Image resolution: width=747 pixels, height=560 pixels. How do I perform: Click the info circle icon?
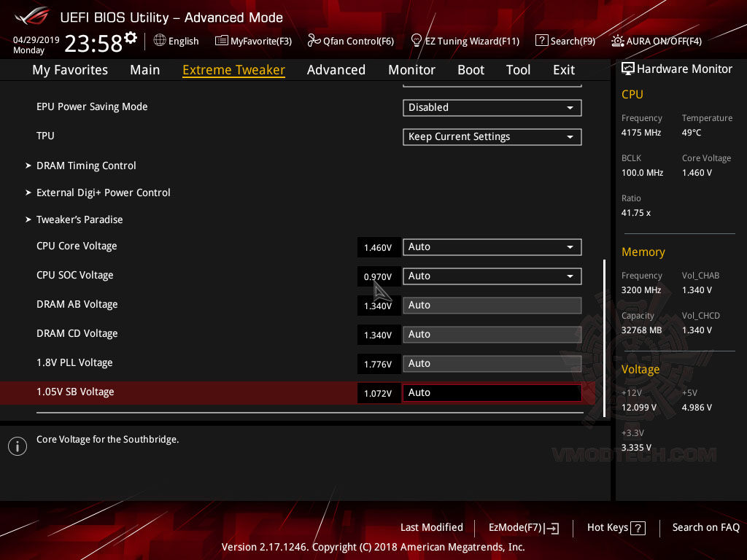coord(18,446)
